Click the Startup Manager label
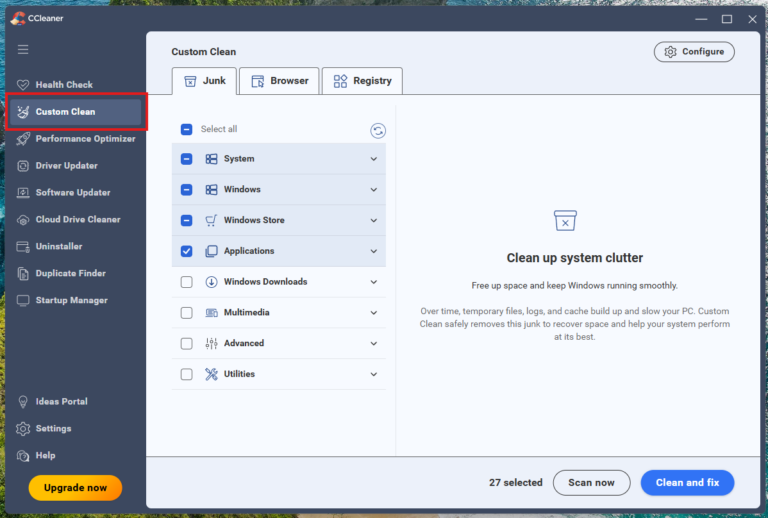Image resolution: width=768 pixels, height=518 pixels. coord(72,300)
